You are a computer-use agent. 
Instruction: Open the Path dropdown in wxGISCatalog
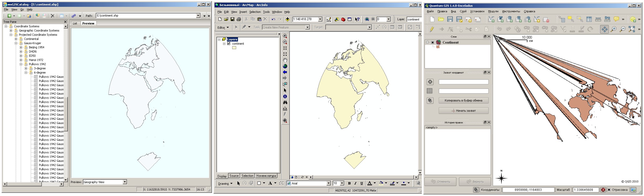(x=198, y=16)
